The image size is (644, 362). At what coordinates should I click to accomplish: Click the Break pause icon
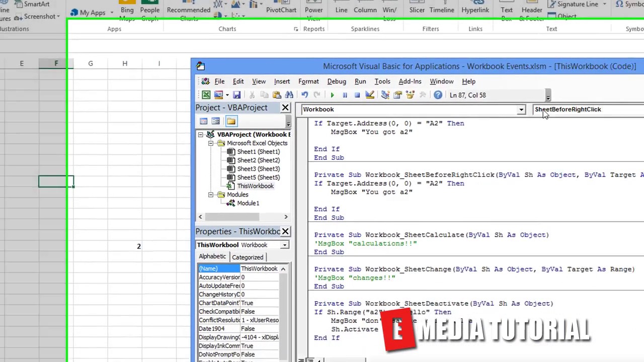345,95
